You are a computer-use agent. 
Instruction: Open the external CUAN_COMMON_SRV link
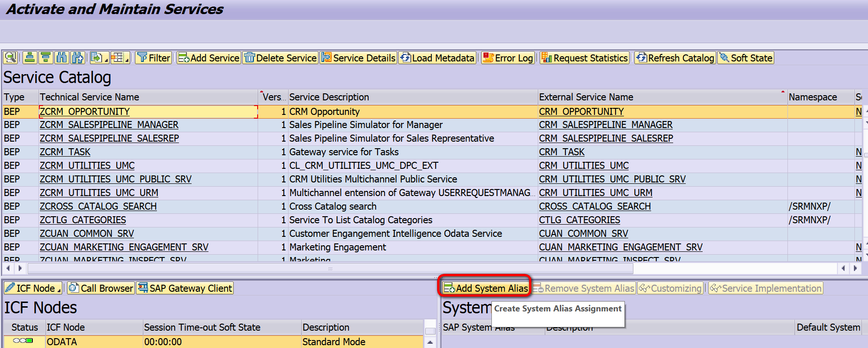[584, 234]
